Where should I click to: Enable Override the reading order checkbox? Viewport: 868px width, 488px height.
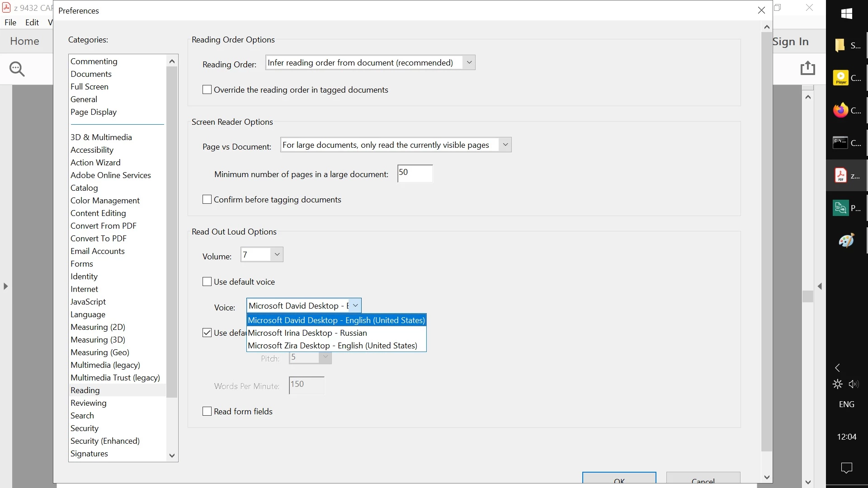coord(207,89)
